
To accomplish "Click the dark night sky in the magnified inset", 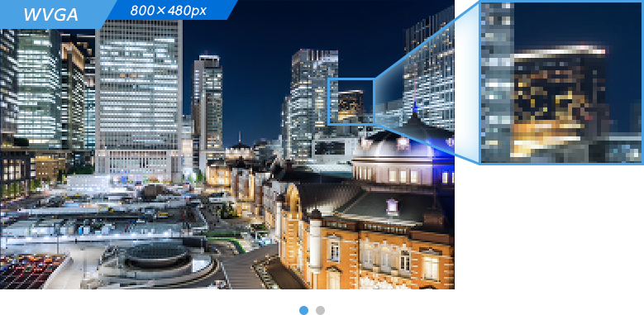I will [x=577, y=22].
